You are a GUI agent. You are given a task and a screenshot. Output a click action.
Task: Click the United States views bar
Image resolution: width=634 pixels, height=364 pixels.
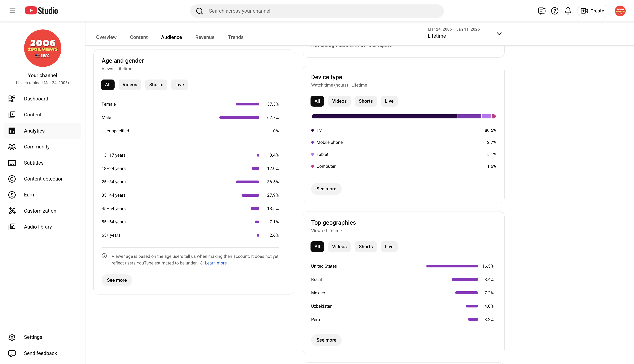pos(452,266)
